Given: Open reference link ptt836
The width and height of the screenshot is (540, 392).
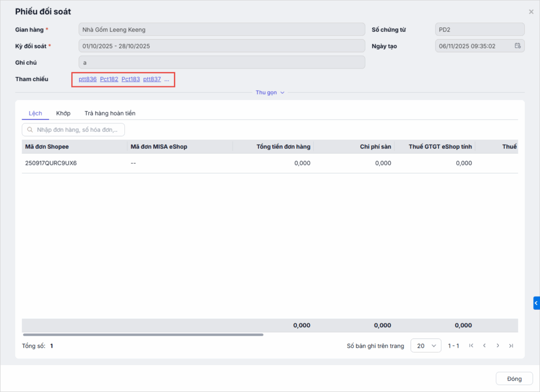Looking at the screenshot, I should (x=88, y=79).
